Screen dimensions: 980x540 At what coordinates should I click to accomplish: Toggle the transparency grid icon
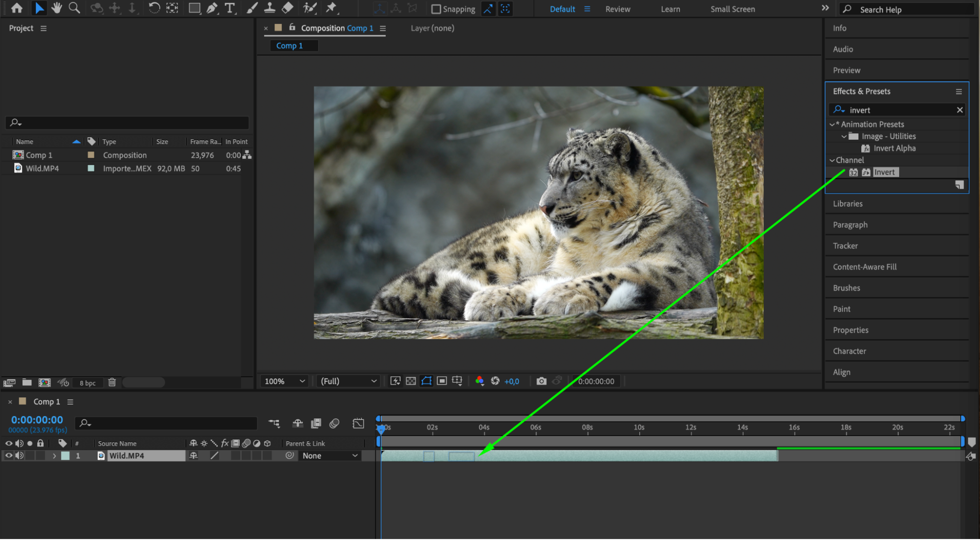click(411, 381)
